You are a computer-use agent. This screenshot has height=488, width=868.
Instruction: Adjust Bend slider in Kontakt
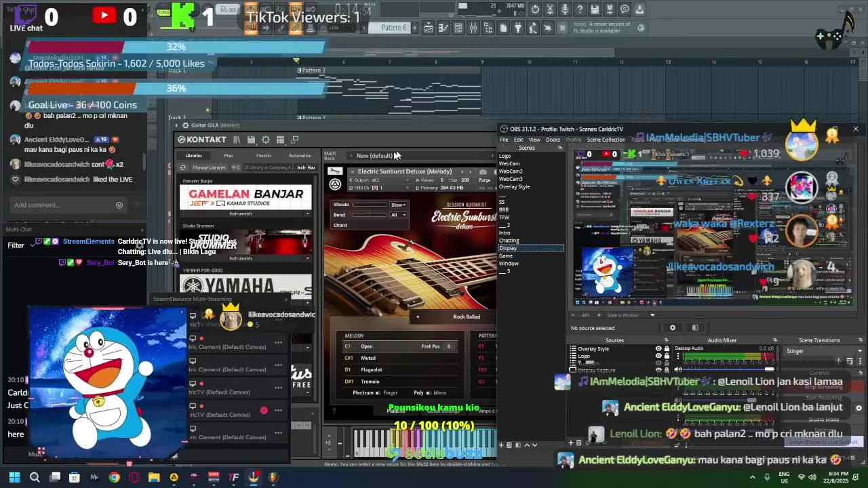(x=370, y=215)
